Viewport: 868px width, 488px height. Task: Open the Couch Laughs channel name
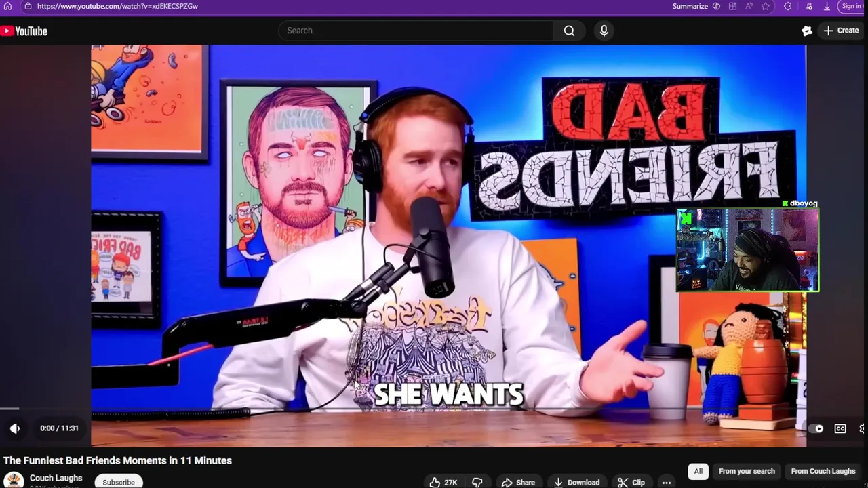click(56, 478)
